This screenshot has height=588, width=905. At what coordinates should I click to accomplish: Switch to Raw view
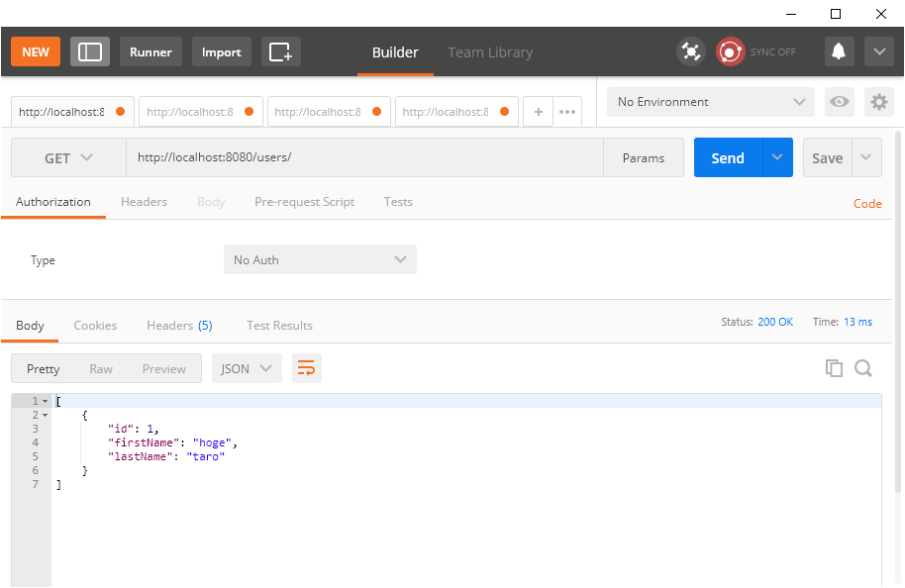(101, 368)
